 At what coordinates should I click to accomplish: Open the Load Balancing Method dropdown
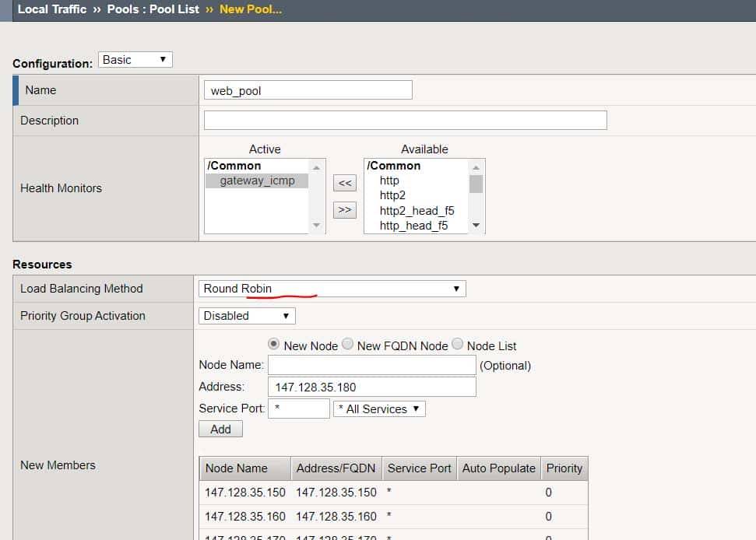coord(332,289)
